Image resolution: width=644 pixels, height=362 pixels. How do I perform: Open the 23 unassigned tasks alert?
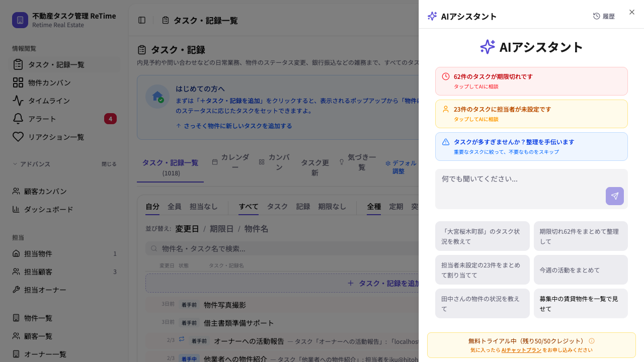coord(531,114)
